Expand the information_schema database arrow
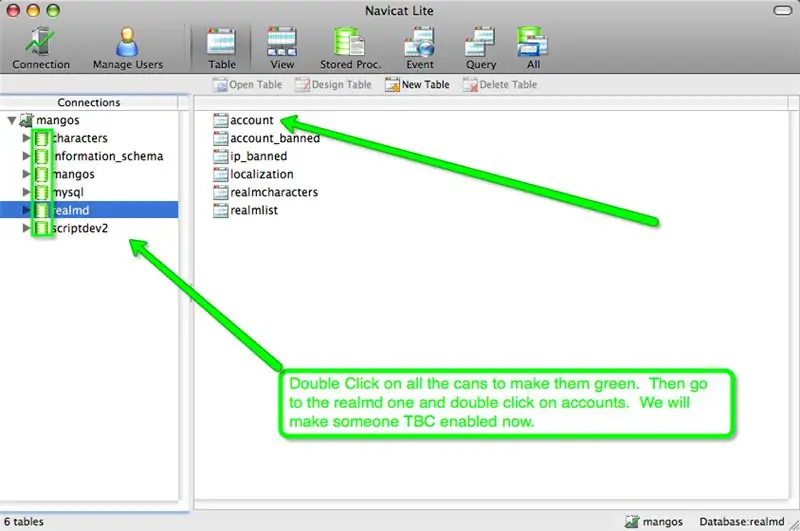The width and height of the screenshot is (800, 531). click(26, 156)
